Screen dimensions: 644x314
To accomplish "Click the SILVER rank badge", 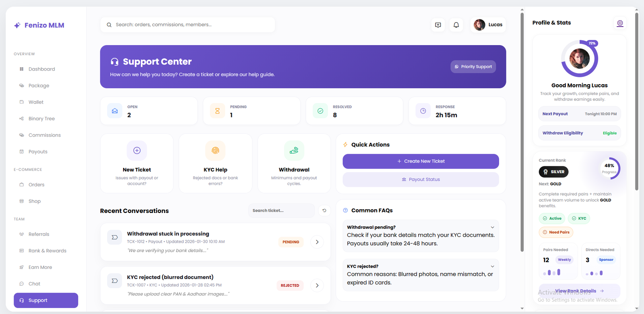I will click(x=554, y=172).
